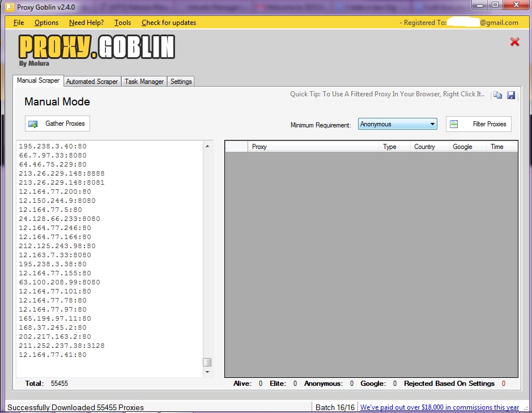Click the save proxies floppy icon

(x=511, y=95)
